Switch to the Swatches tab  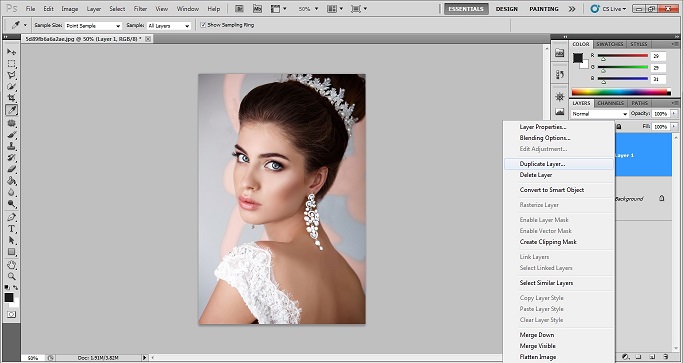coord(609,44)
